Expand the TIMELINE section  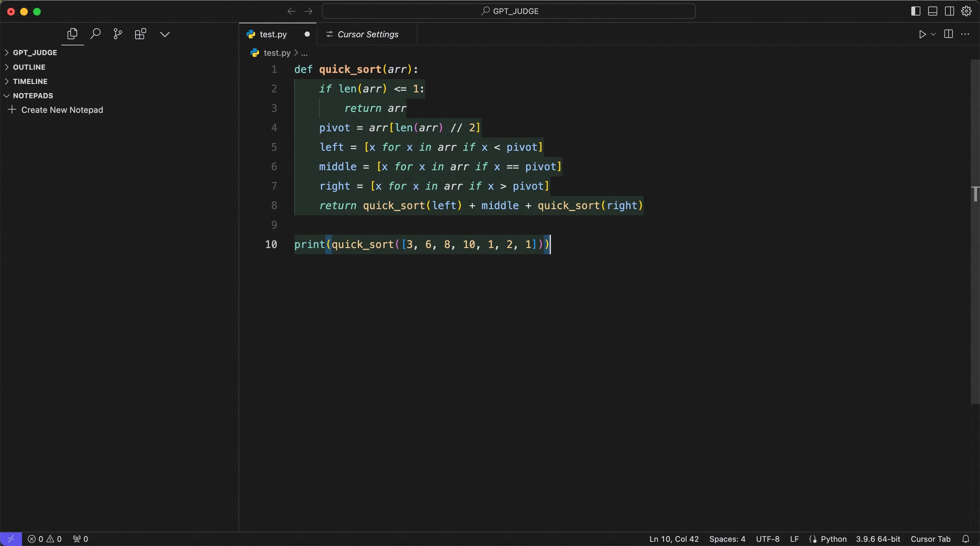[x=119, y=81]
